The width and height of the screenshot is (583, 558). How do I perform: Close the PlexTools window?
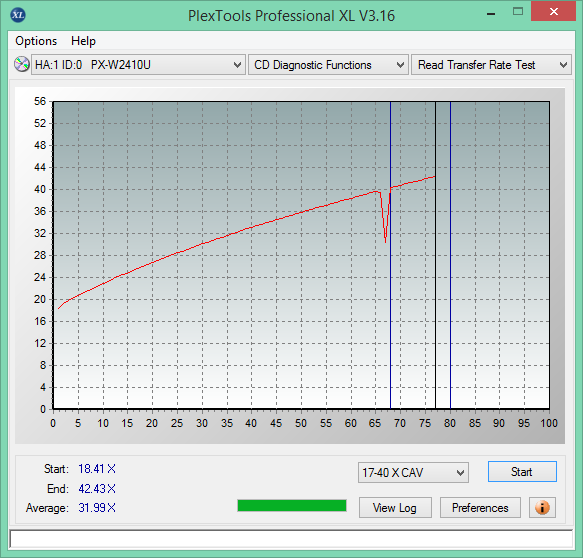pyautogui.click(x=553, y=12)
